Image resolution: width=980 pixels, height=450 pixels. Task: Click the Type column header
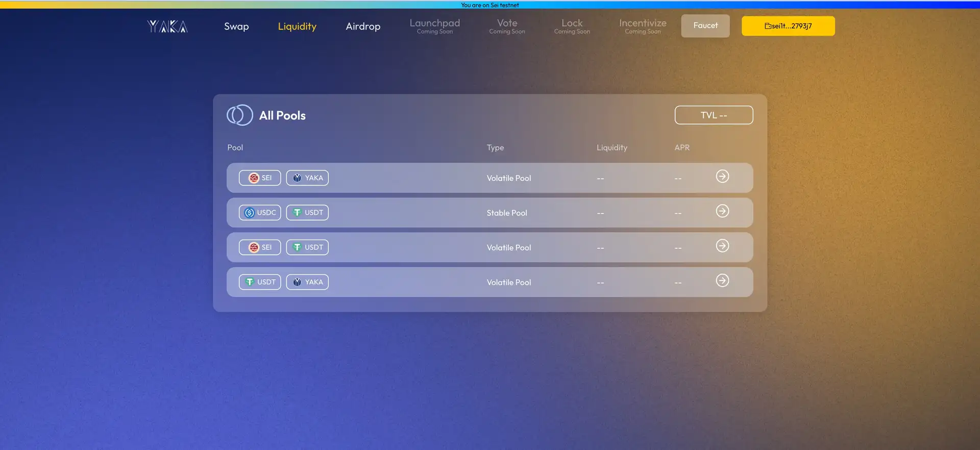click(495, 148)
